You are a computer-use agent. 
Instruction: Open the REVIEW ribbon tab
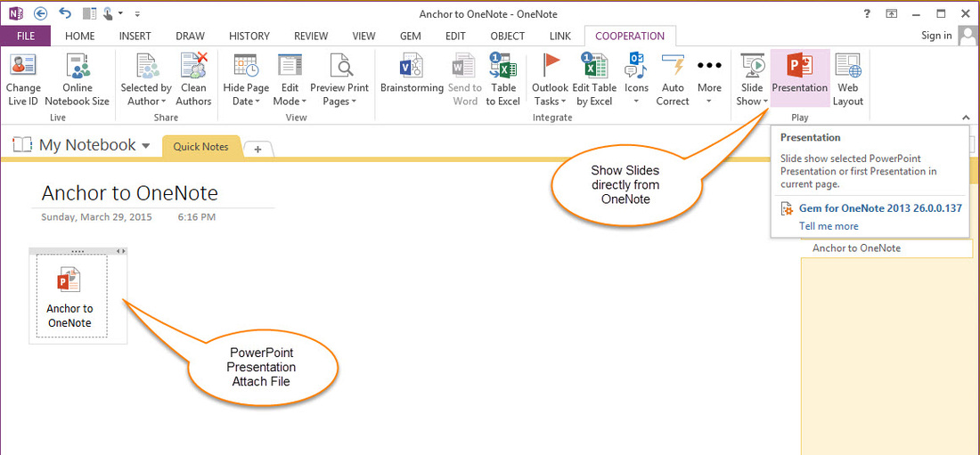(311, 37)
